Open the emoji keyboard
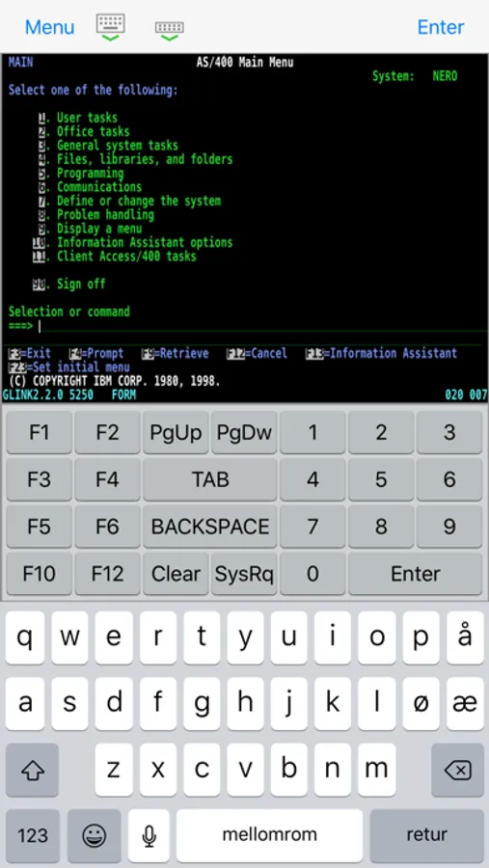Image resolution: width=489 pixels, height=868 pixels. 95,836
